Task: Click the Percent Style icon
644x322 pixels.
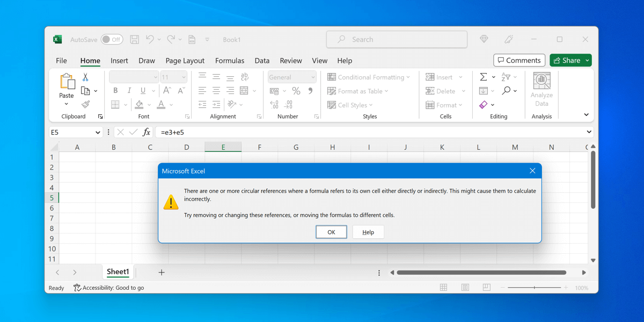Action: (296, 91)
